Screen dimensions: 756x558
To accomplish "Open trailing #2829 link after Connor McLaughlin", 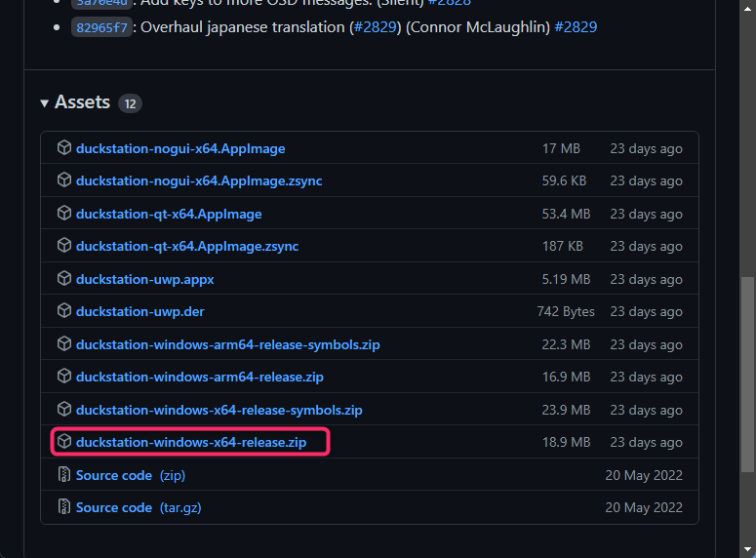I will pos(576,27).
